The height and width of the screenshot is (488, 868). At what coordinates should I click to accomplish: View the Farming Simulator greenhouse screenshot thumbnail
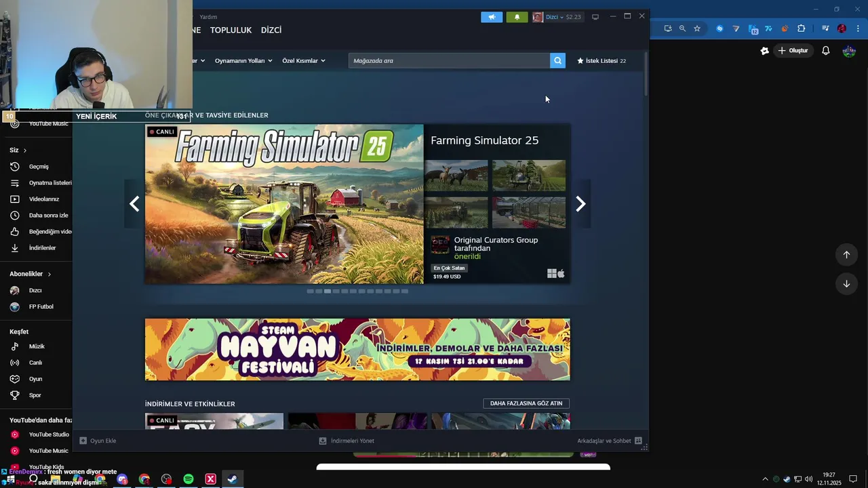click(529, 212)
